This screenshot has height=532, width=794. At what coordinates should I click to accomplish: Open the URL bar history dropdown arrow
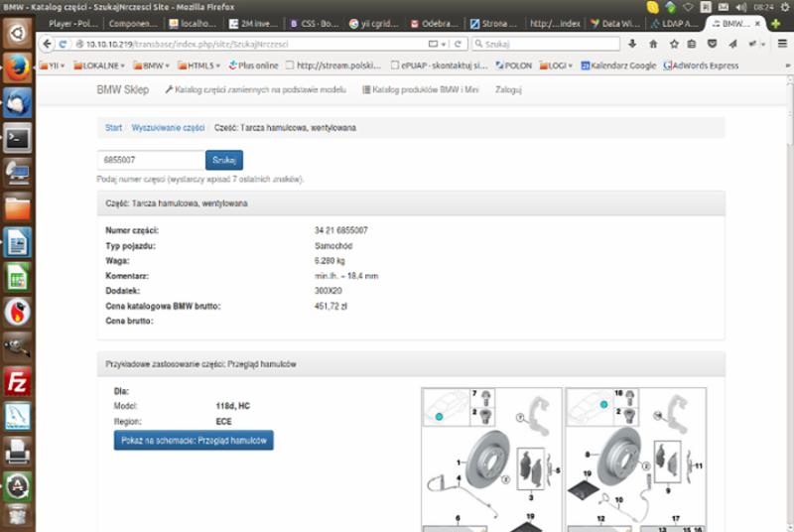(444, 44)
